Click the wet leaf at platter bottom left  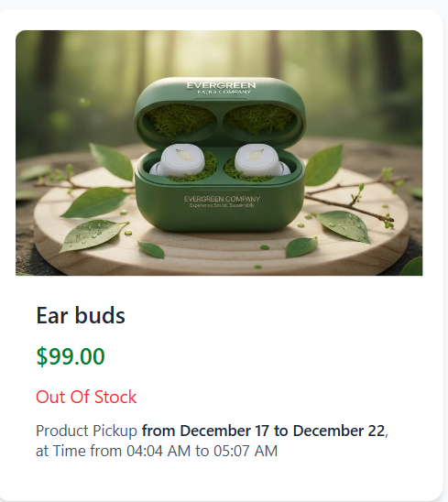[92, 235]
